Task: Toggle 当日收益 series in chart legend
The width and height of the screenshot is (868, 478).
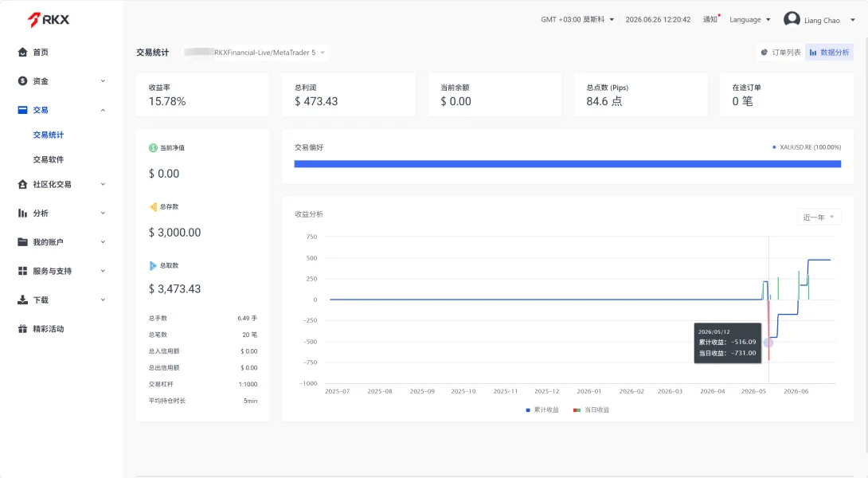Action: coord(591,409)
